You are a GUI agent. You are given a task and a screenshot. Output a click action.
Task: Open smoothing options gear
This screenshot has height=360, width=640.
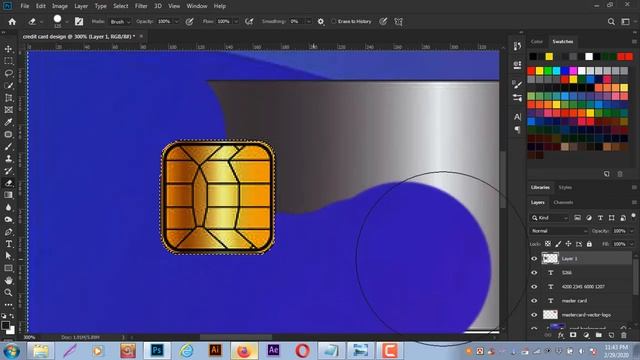point(321,22)
